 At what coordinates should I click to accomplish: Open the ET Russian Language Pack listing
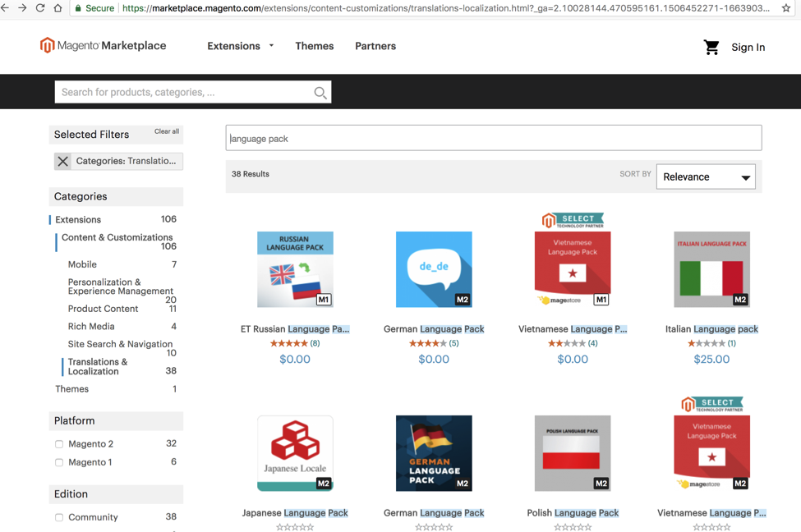(x=295, y=328)
